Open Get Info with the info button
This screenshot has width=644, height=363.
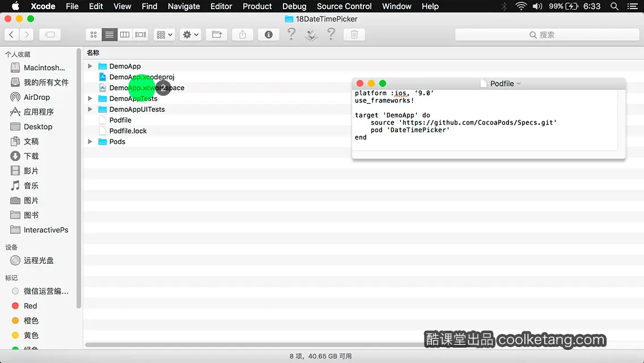click(x=269, y=35)
